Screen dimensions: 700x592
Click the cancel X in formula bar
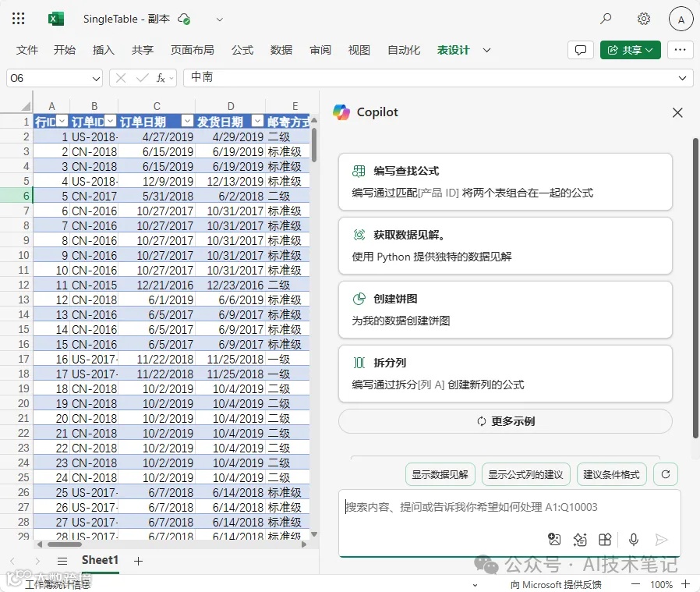click(121, 78)
